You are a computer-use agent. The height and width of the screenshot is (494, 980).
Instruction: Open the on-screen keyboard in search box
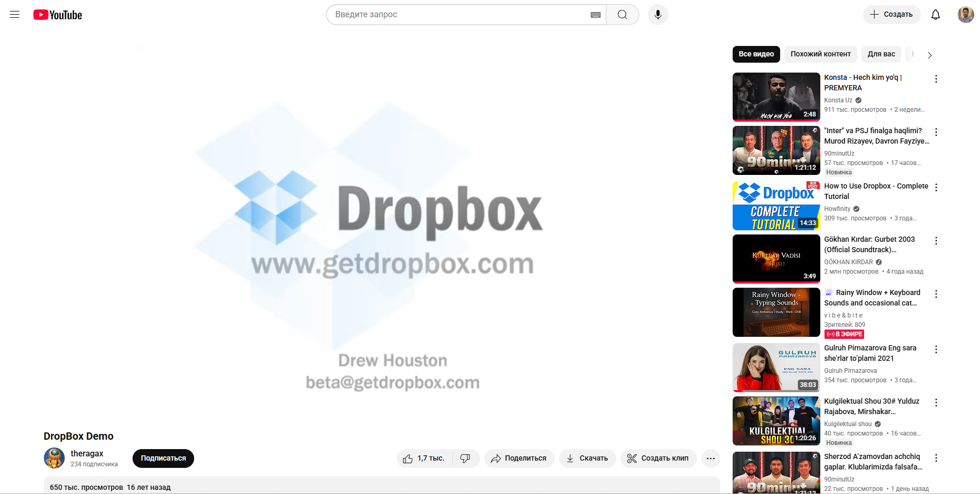pyautogui.click(x=595, y=15)
